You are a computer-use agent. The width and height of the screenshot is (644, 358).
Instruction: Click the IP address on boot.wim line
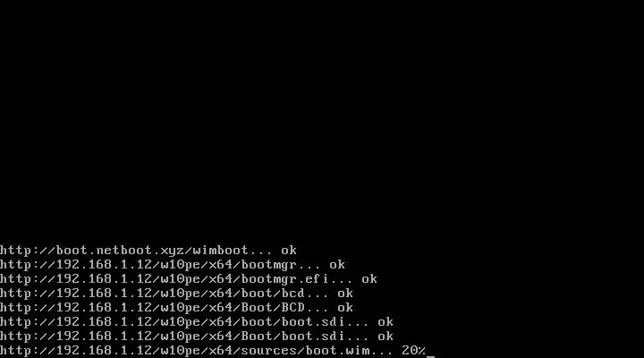tap(105, 351)
